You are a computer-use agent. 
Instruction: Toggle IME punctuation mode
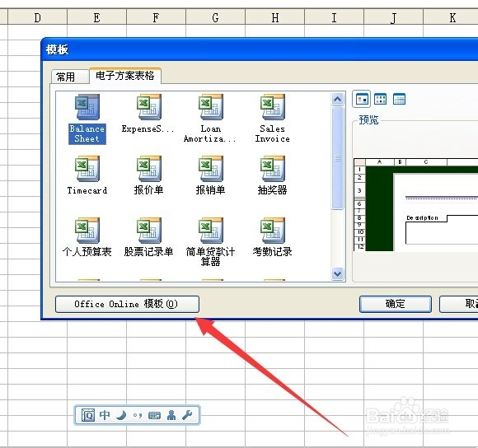point(138,415)
